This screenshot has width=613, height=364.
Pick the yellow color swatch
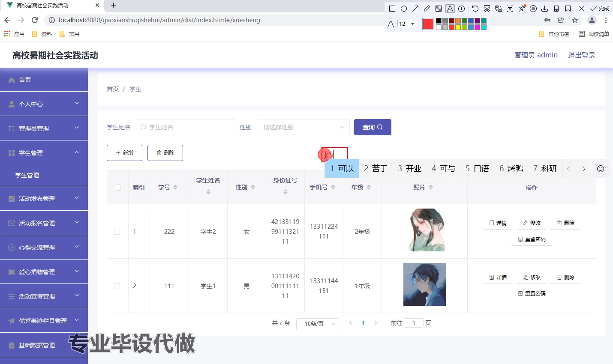pyautogui.click(x=458, y=27)
